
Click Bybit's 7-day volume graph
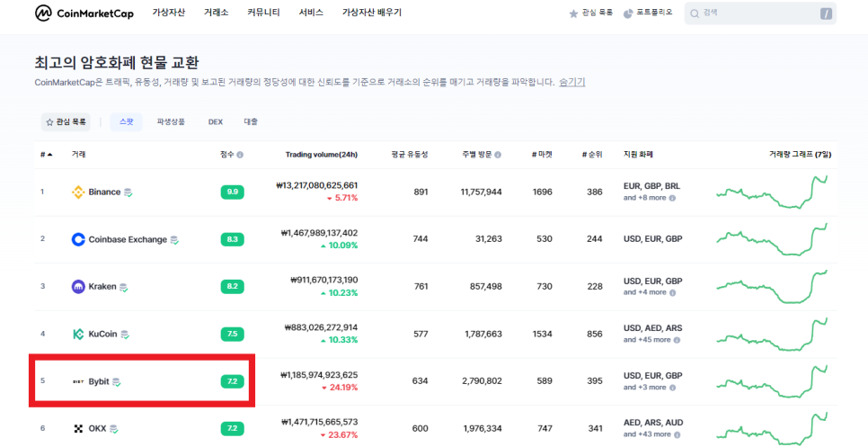(772, 381)
